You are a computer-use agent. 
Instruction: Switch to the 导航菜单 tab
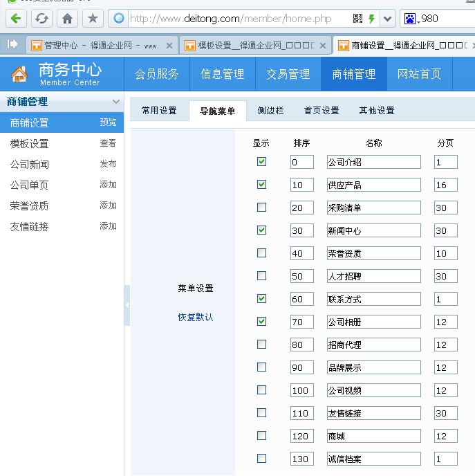218,111
